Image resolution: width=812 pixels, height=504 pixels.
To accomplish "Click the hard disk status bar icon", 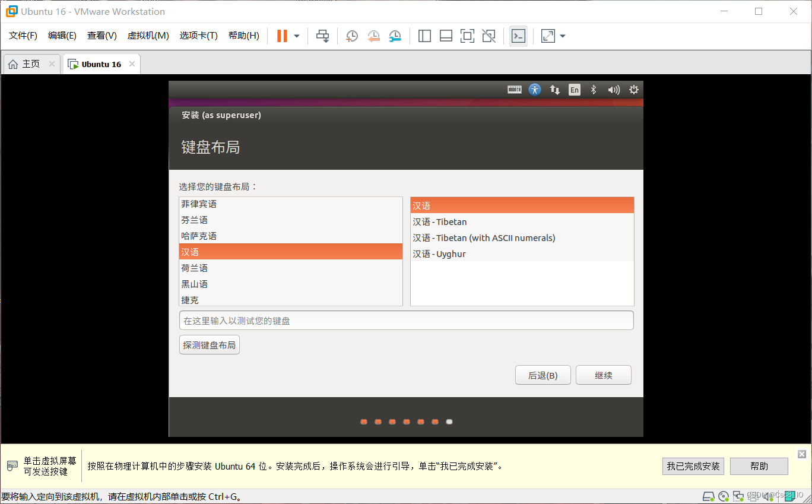I will (708, 496).
